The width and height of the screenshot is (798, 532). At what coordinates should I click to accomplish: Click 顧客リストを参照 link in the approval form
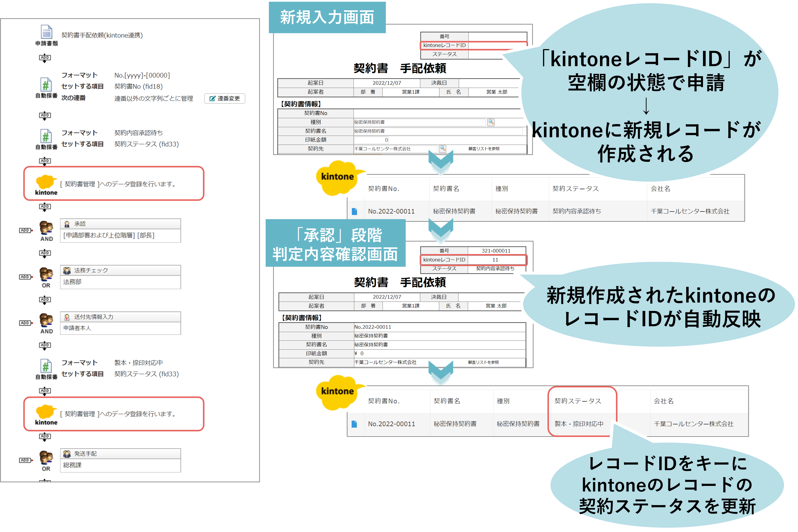coord(483,362)
